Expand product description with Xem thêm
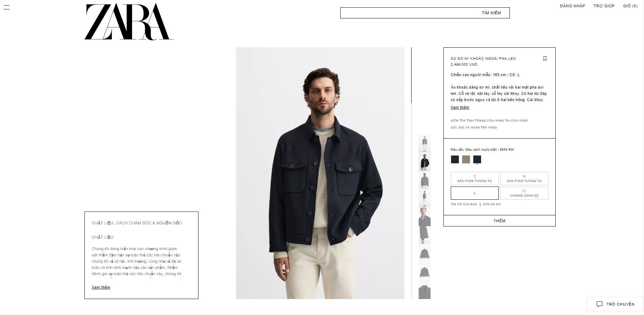The height and width of the screenshot is (315, 644). tap(460, 107)
